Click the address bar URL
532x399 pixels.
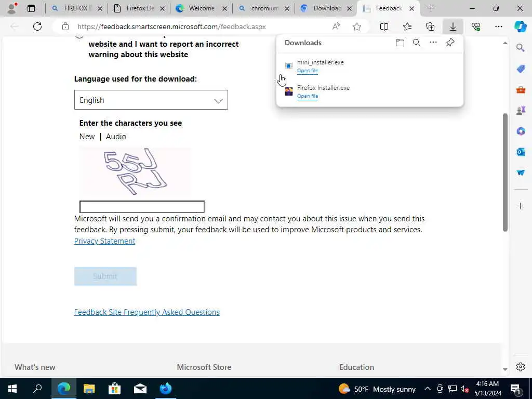coord(171,26)
